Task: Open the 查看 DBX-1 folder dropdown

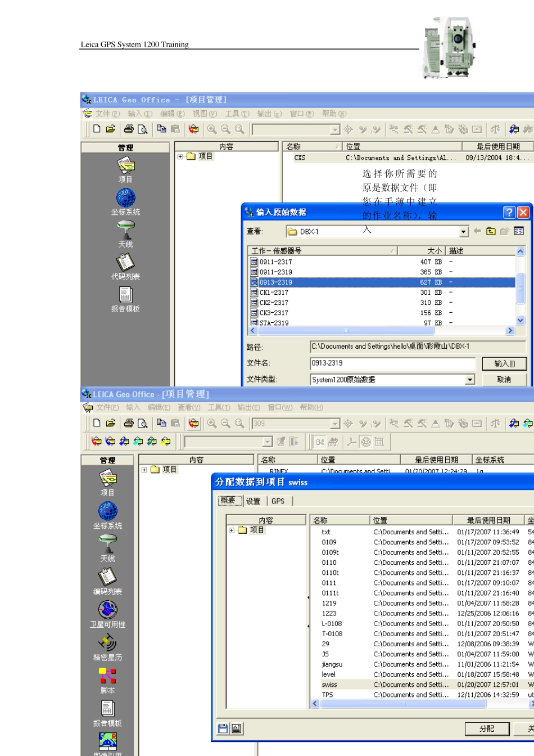Action: click(x=464, y=232)
